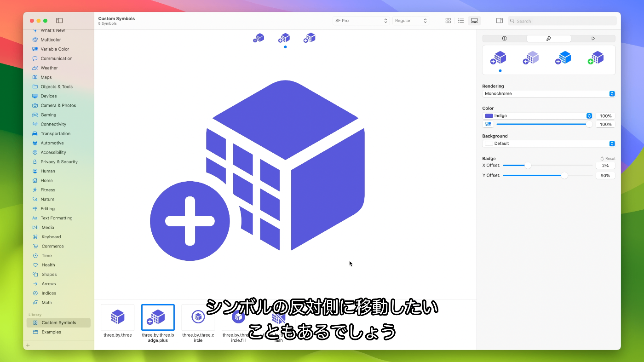The height and width of the screenshot is (362, 644).
Task: Click the Y Offset 90% field
Action: [x=605, y=175]
